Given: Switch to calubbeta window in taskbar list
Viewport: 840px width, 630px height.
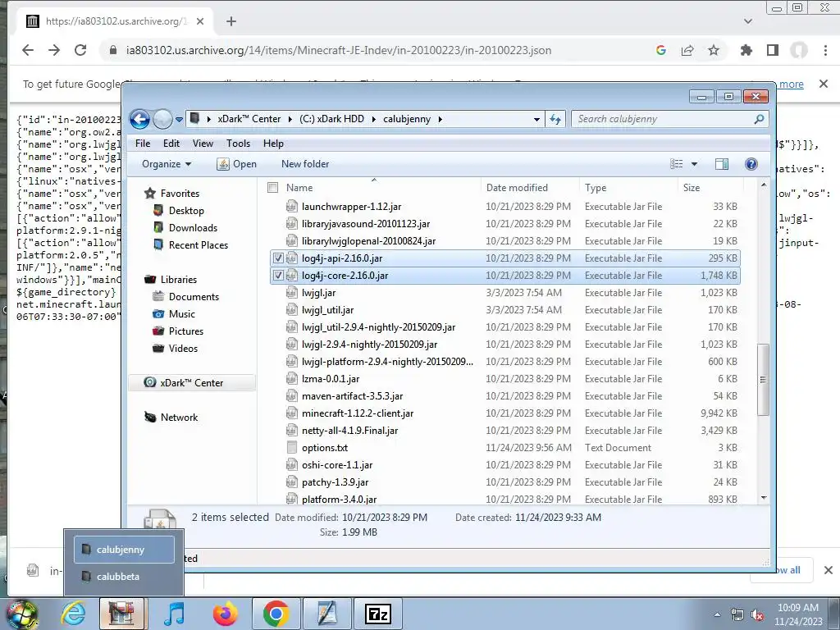Looking at the screenshot, I should coord(125,577).
